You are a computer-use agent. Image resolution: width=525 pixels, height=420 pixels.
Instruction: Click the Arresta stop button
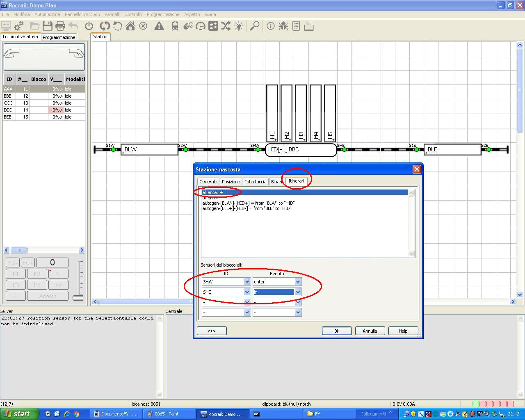point(48,296)
